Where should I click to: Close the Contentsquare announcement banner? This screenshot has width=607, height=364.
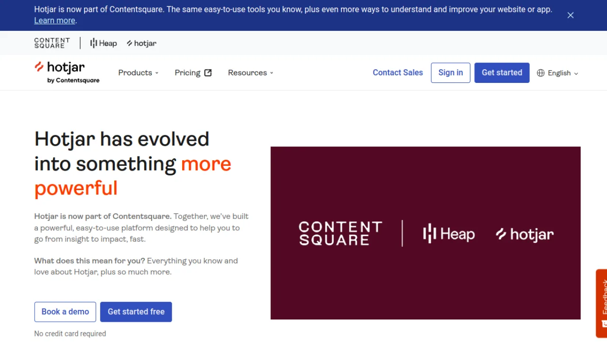(x=570, y=15)
